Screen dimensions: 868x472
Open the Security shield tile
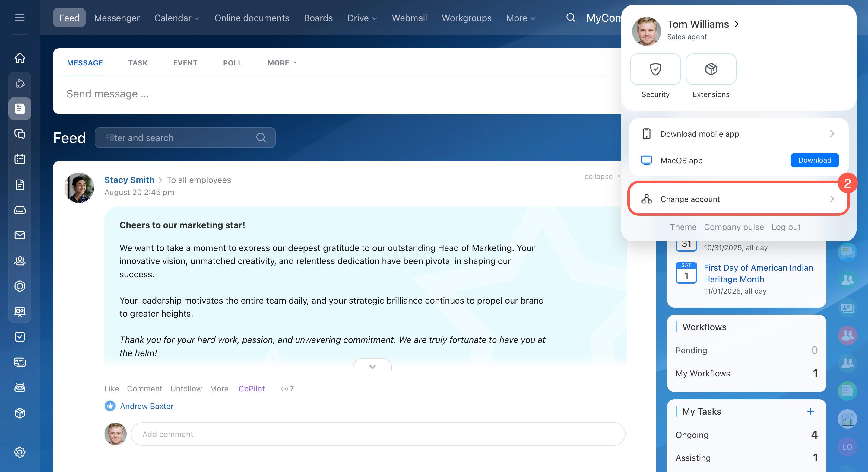tap(655, 69)
